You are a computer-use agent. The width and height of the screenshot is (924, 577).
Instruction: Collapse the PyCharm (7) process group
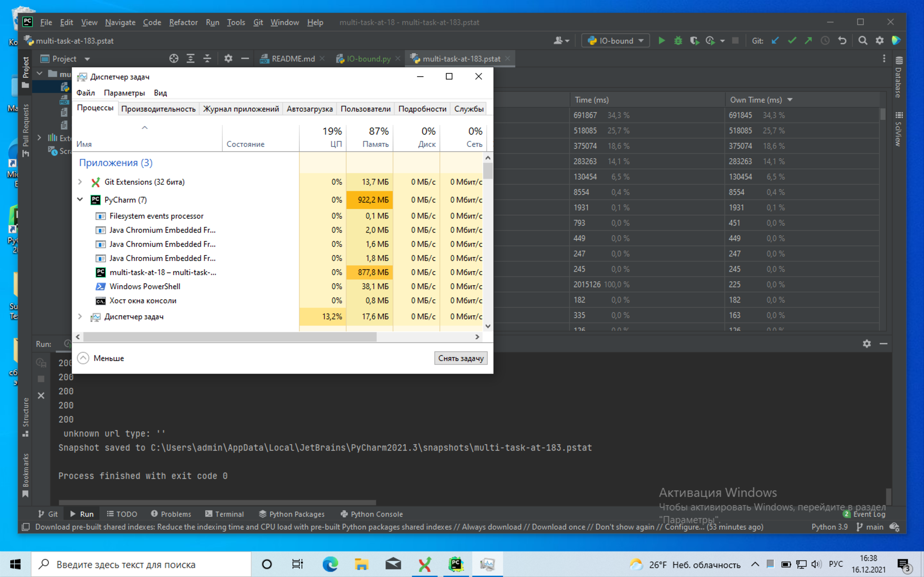pos(80,199)
